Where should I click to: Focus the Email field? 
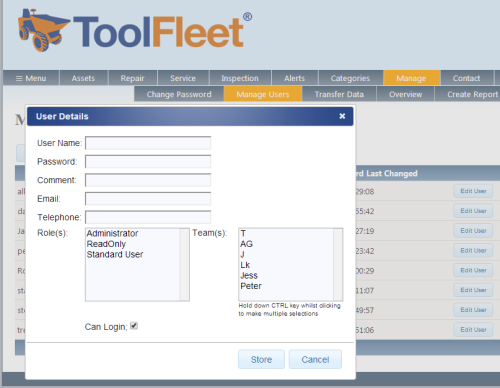148,199
